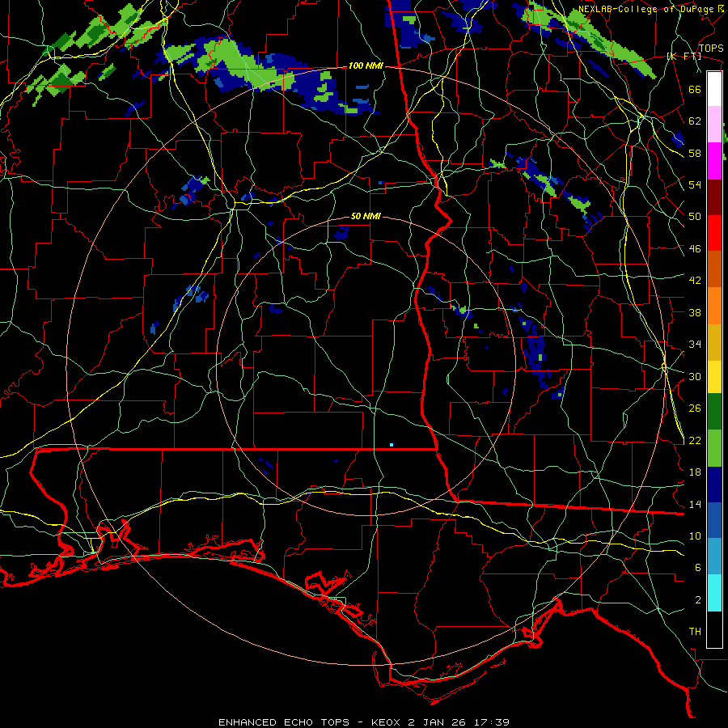Click the TH threshold legend label

(695, 632)
